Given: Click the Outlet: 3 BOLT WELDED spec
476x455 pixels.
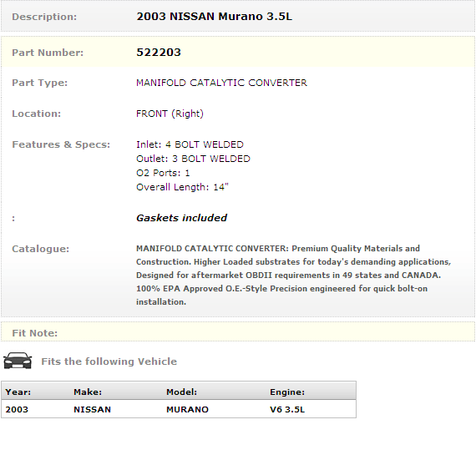Looking at the screenshot, I should point(193,159).
